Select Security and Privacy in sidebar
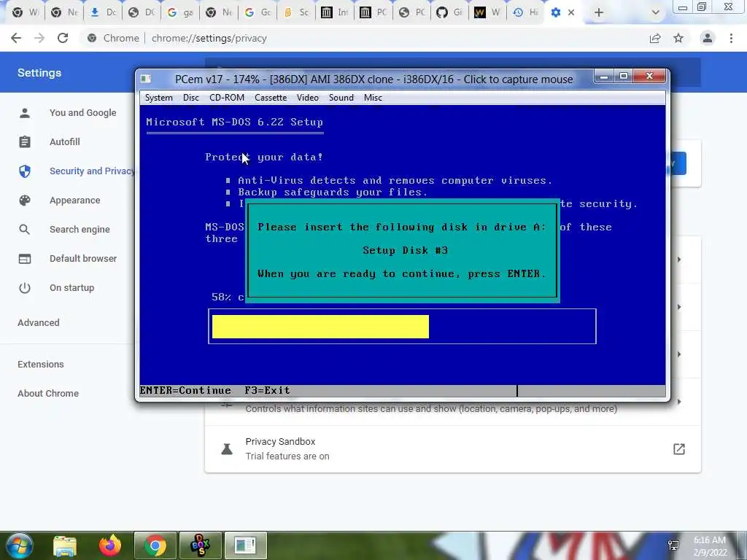The image size is (747, 560). (x=91, y=171)
